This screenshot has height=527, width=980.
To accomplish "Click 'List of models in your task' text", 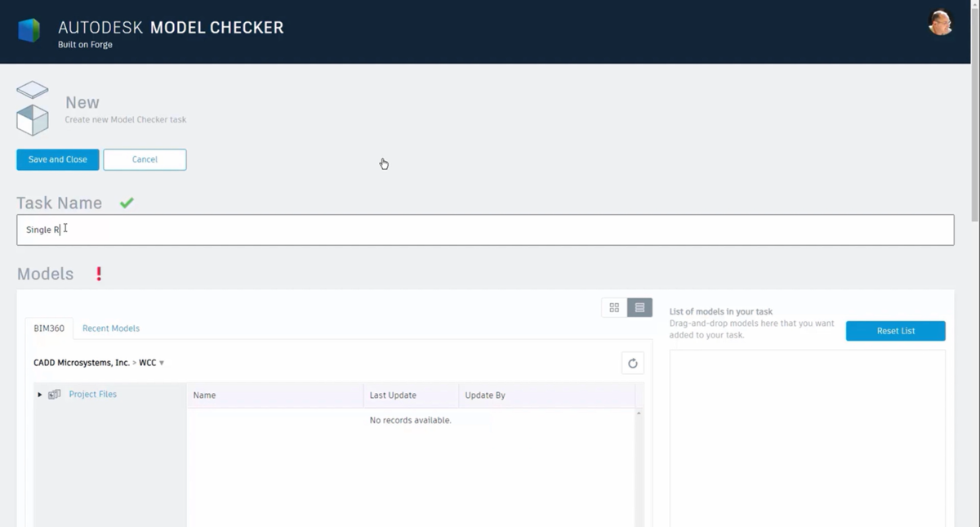I will click(x=721, y=311).
